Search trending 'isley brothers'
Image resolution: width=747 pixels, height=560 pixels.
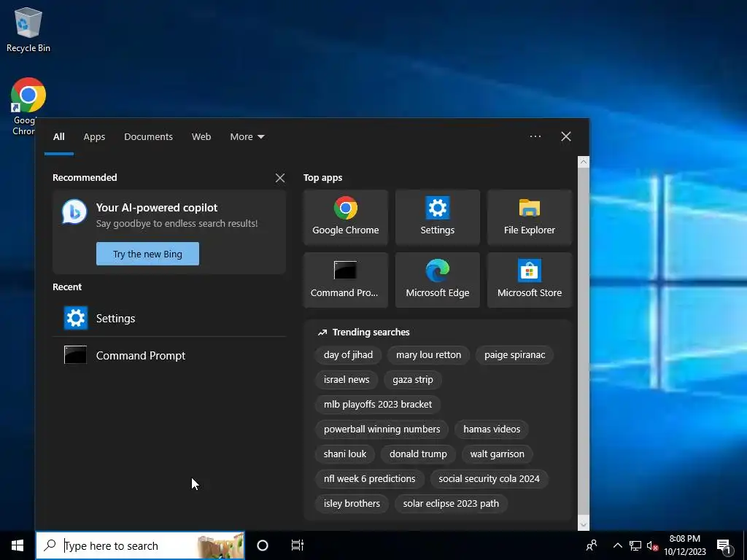[x=352, y=503]
